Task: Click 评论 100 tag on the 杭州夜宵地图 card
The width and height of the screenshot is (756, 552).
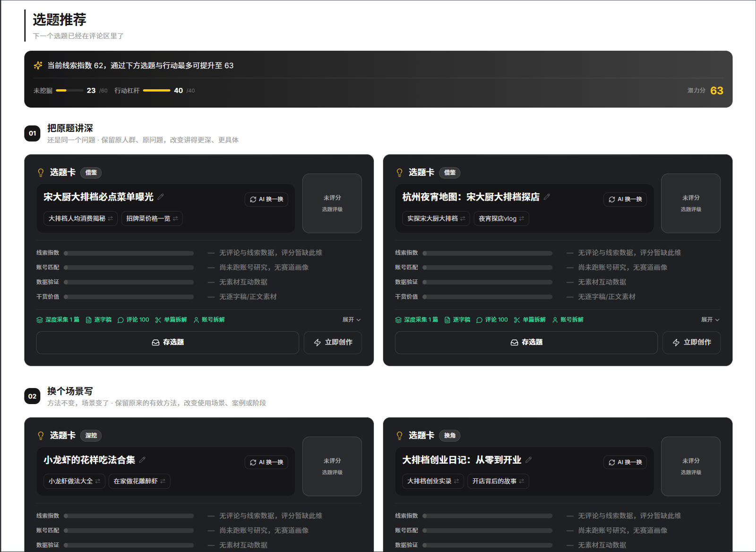Action: point(492,320)
